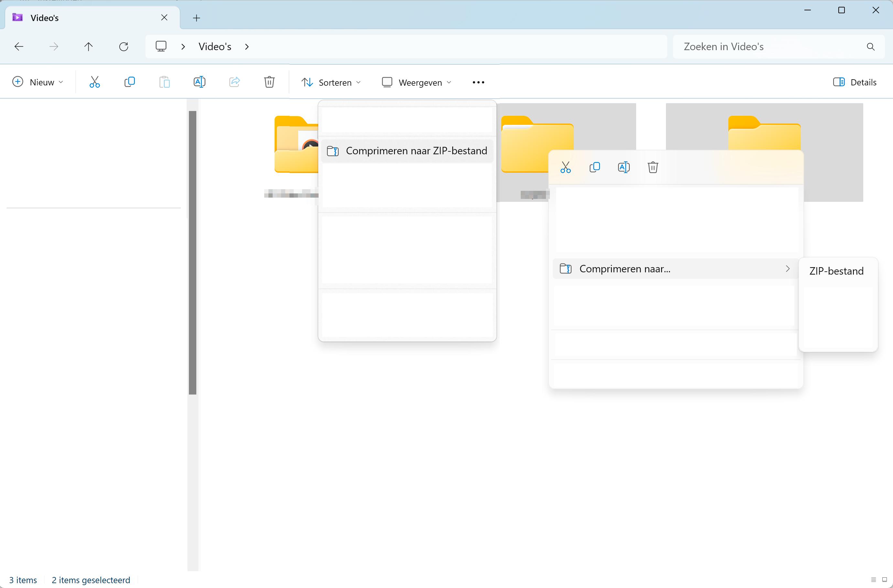Screen dimensions: 893x588
Task: Toggle the Details pane
Action: (x=855, y=82)
